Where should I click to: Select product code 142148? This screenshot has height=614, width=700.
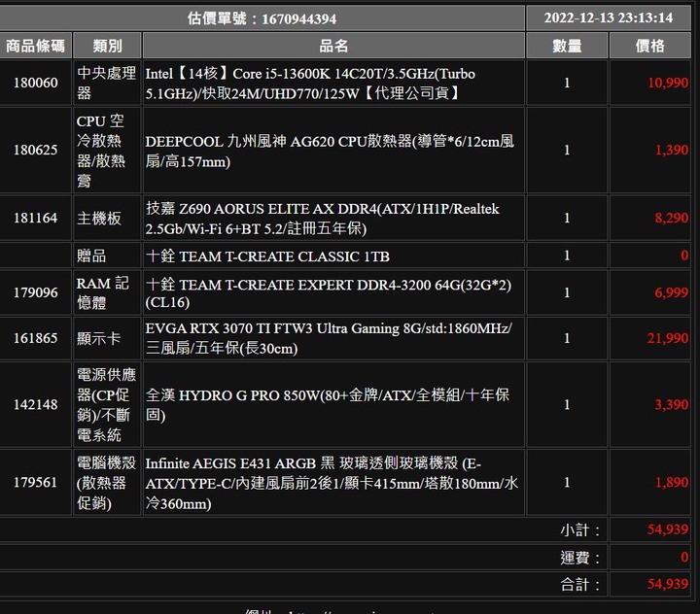[35, 404]
